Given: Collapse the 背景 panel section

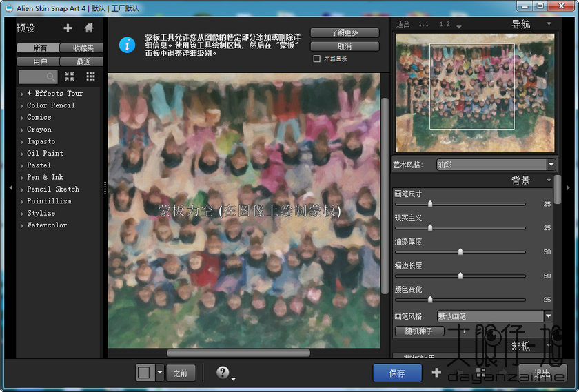Looking at the screenshot, I should [x=549, y=180].
